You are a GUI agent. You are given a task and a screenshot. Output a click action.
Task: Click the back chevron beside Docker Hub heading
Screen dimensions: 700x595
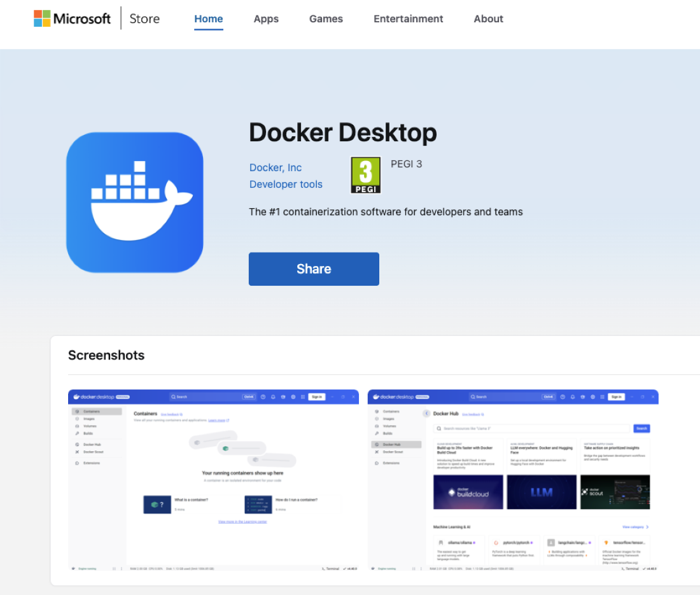[x=426, y=412]
